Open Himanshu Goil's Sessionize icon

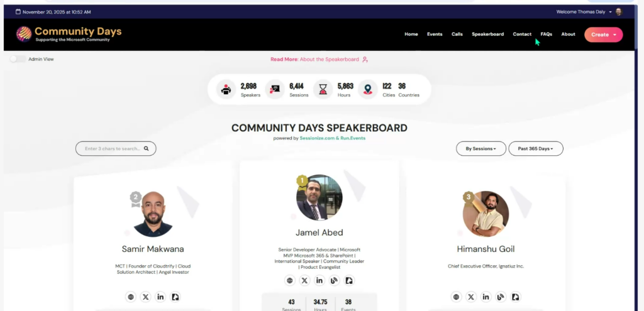pos(516,297)
